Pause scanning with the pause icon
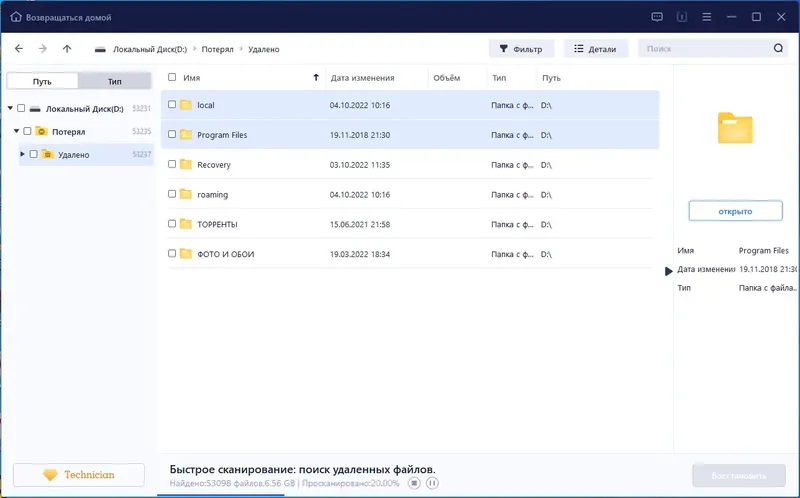800x498 pixels. coord(432,483)
